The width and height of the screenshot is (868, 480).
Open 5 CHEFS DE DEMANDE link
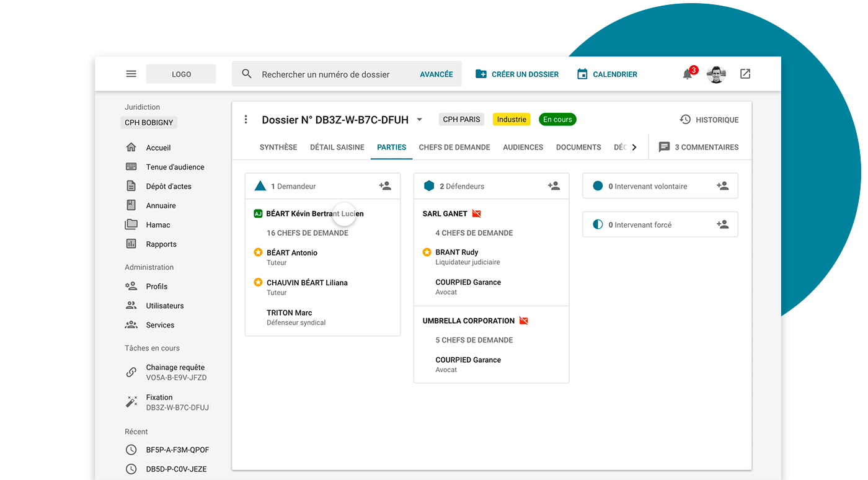(474, 340)
